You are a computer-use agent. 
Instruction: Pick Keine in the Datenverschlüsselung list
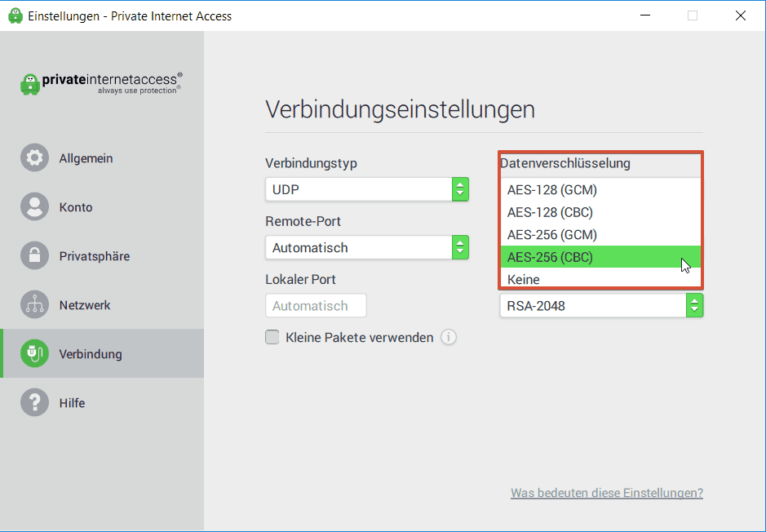click(601, 279)
